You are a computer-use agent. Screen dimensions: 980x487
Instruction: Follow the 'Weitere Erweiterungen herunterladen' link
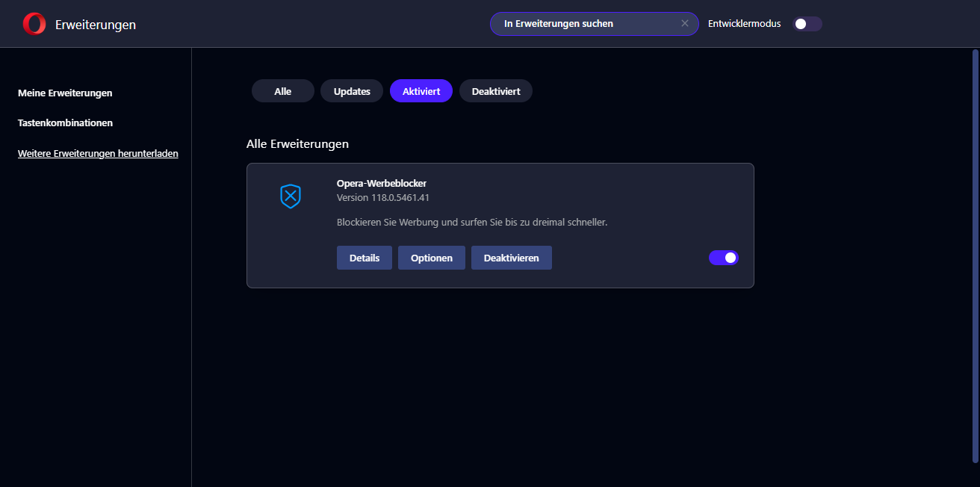point(98,154)
